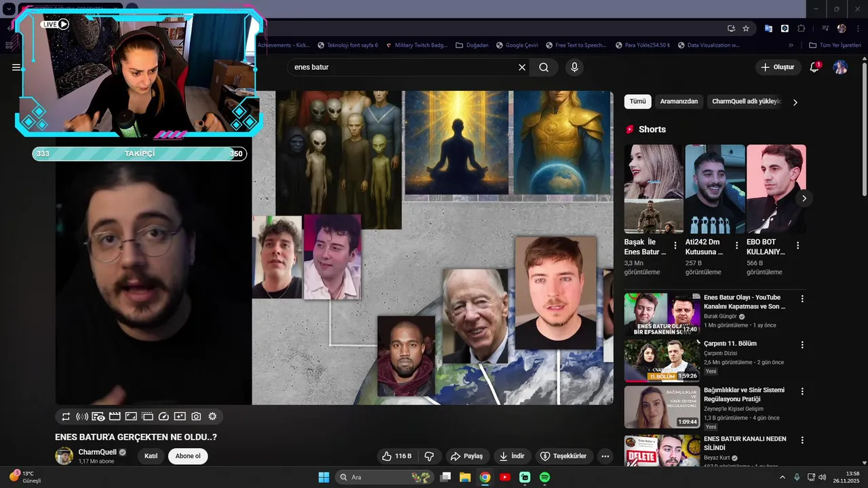Click the Abone ol subscribe button
This screenshot has width=868, height=488.
click(188, 456)
